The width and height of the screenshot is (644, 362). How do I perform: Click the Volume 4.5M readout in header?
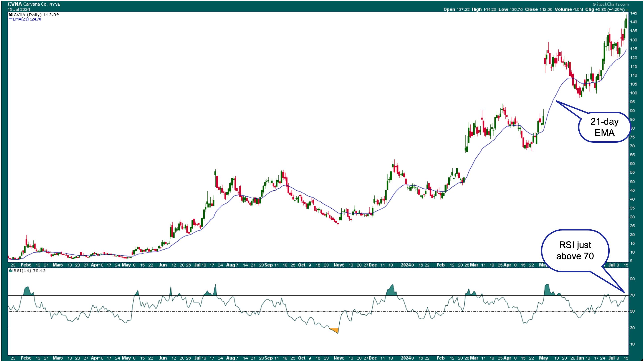tap(569, 9)
